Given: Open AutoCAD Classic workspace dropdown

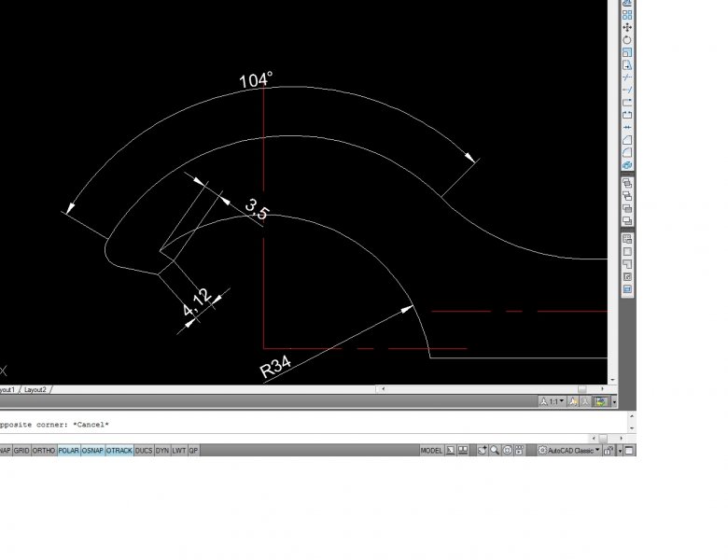Looking at the screenshot, I should [568, 451].
